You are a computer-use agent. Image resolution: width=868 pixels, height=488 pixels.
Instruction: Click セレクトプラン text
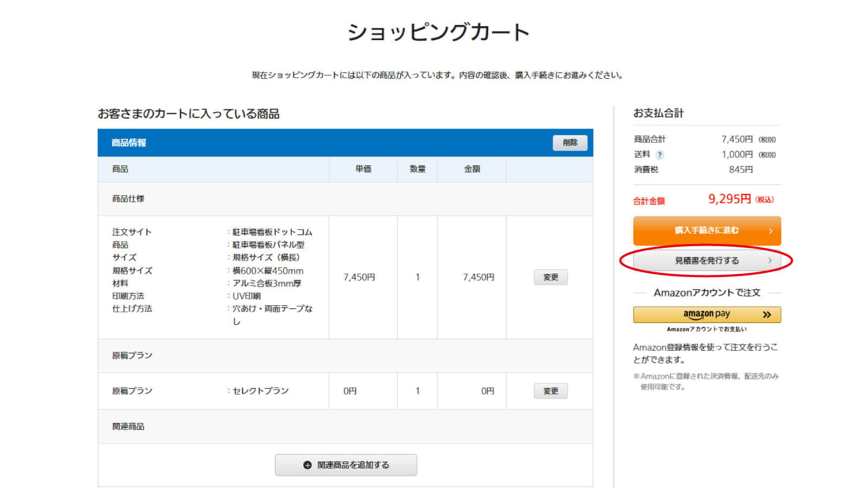260,391
